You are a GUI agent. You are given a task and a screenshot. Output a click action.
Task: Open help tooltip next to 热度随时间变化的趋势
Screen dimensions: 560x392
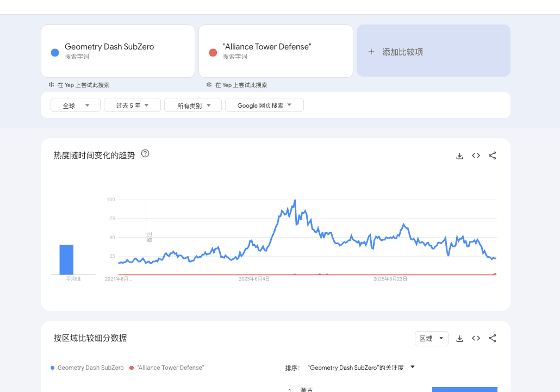click(145, 153)
